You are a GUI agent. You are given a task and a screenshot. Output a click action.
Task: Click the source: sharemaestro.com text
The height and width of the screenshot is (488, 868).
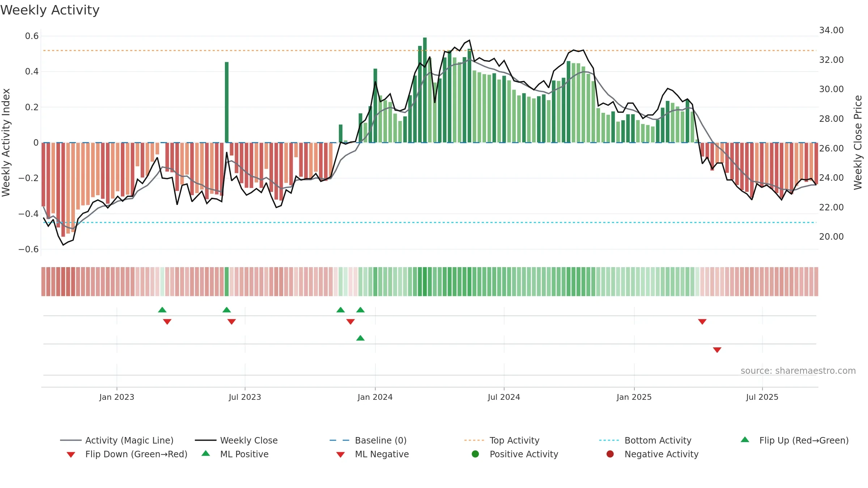coord(798,371)
